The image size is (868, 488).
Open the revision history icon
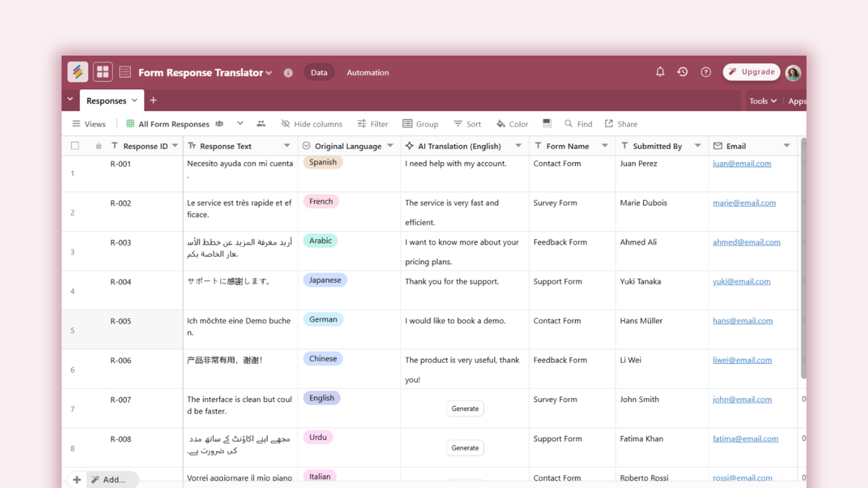(682, 72)
